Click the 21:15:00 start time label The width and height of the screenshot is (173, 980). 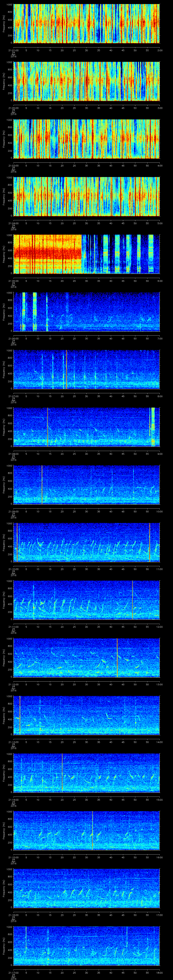tap(13, 857)
